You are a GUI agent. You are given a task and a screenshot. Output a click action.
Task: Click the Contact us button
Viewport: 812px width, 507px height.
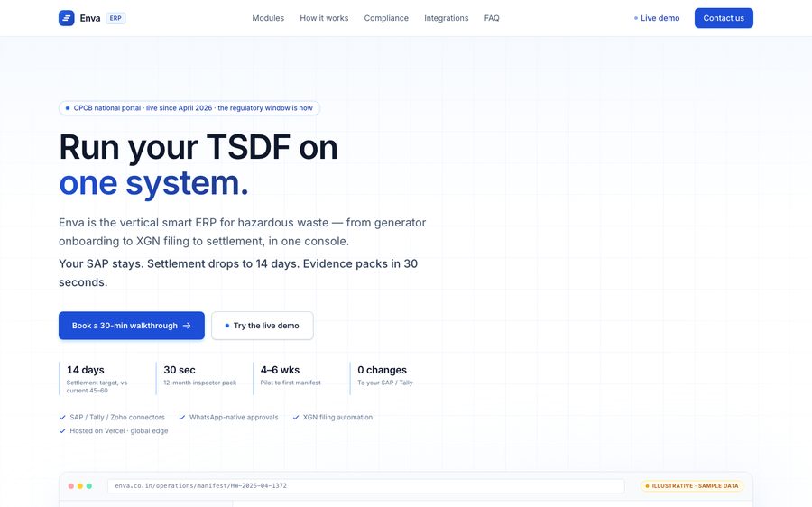point(724,18)
